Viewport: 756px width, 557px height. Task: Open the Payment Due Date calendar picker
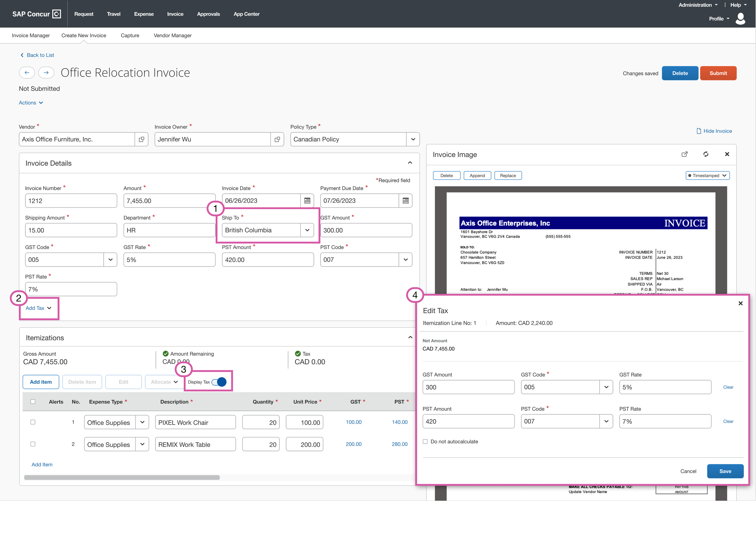click(x=406, y=201)
